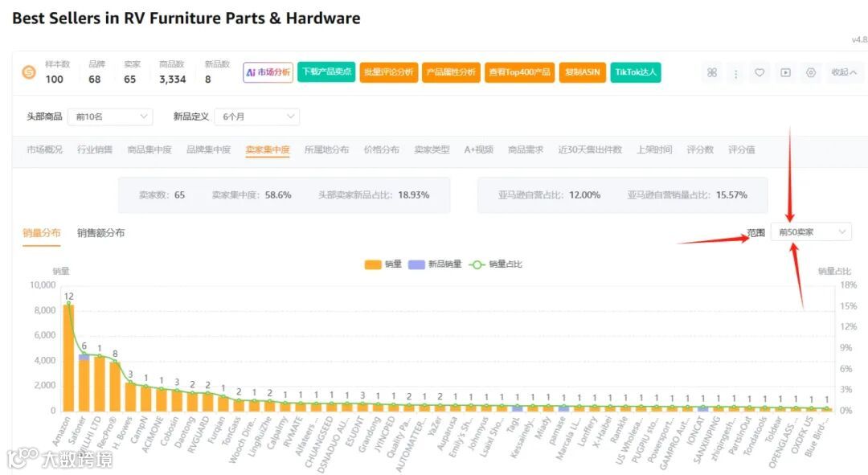868x475 pixels.
Task: Select the 销量分布 sub-tab
Action: click(x=42, y=233)
